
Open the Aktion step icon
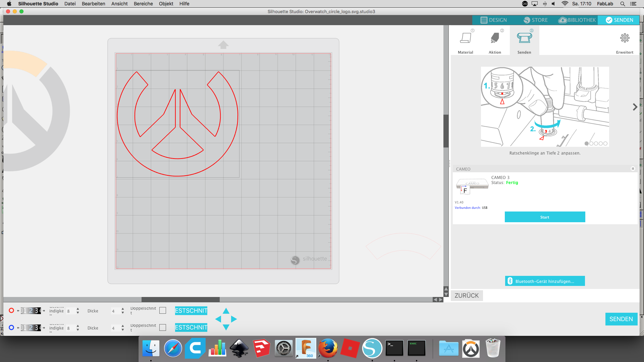[x=495, y=38]
